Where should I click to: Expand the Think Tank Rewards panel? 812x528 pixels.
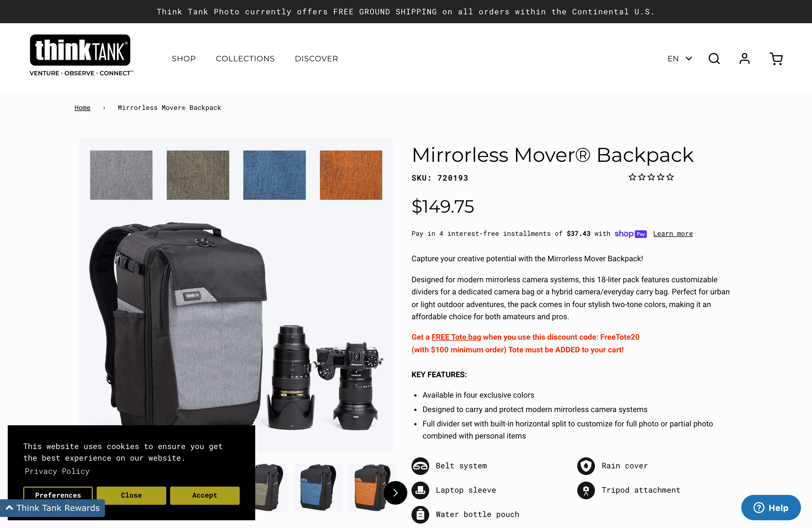click(52, 508)
